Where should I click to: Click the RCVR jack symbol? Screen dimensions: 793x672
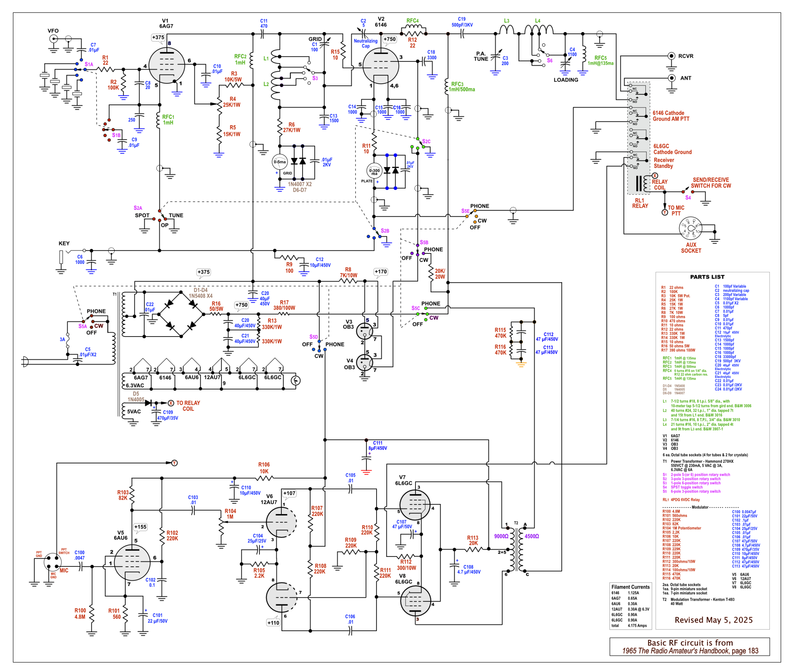672,56
